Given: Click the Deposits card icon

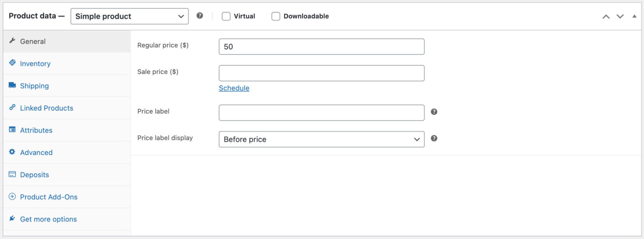Looking at the screenshot, I should [12, 174].
